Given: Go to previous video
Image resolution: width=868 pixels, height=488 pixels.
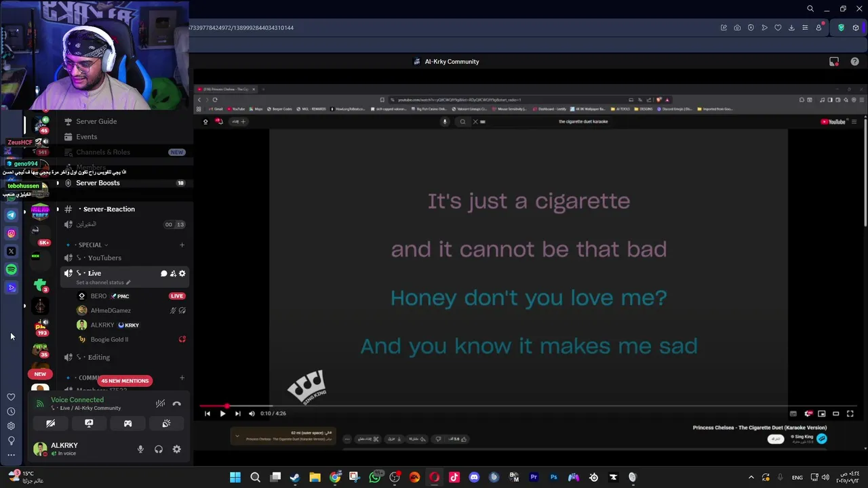Looking at the screenshot, I should [x=208, y=413].
